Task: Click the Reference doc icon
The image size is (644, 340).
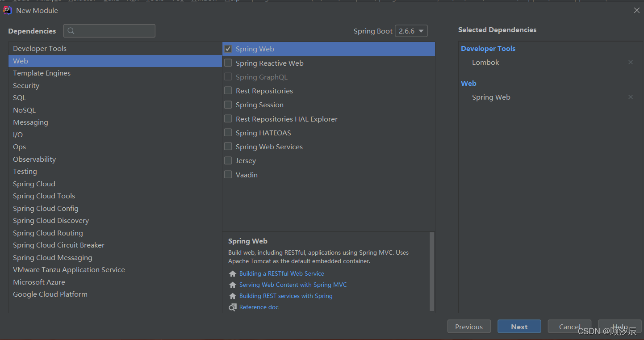Action: point(232,307)
